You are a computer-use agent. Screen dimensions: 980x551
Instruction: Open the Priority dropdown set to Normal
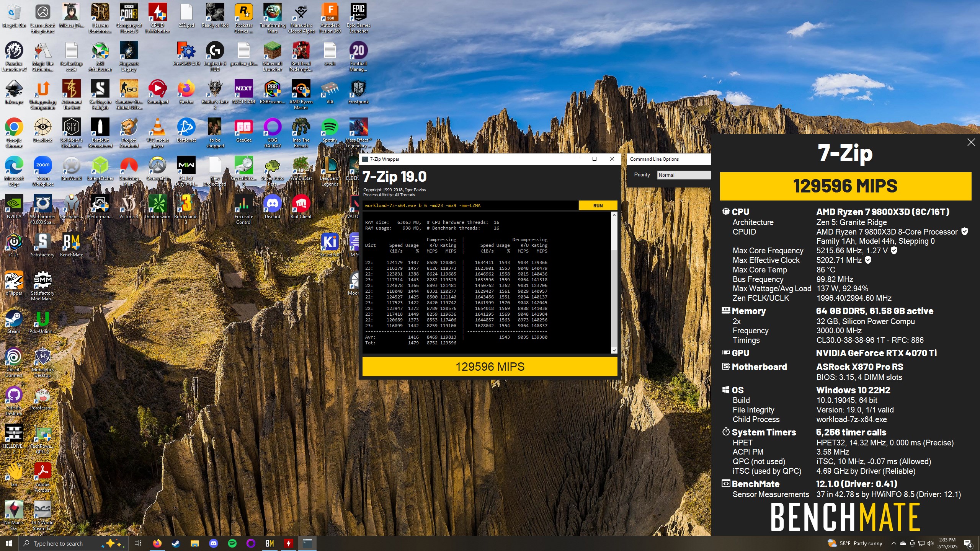click(684, 175)
